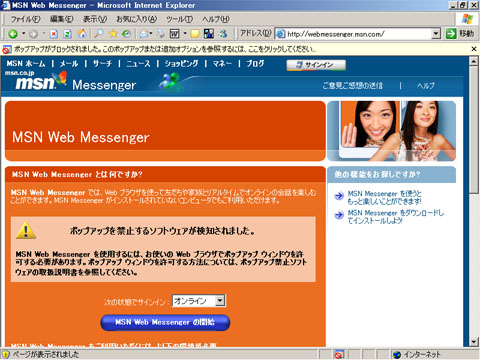The height and width of the screenshot is (360, 480).
Task: Go to the Home page icon
Action: coord(82,34)
